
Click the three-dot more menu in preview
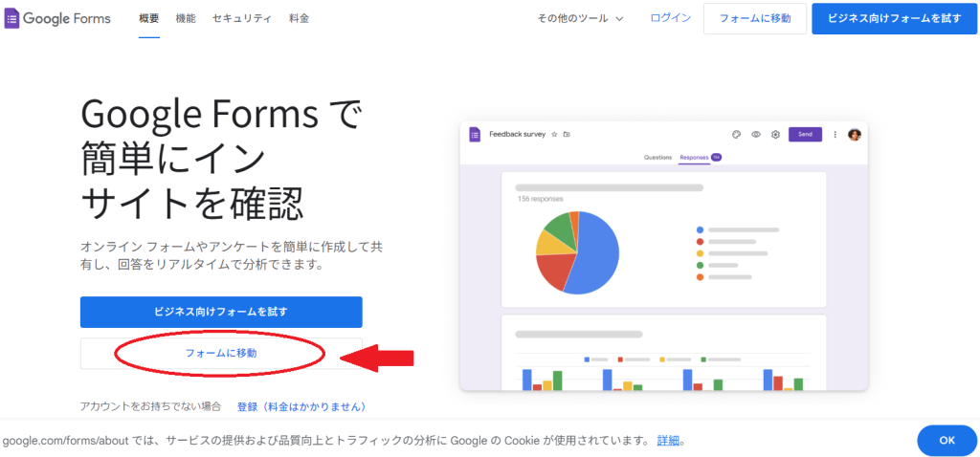click(835, 135)
